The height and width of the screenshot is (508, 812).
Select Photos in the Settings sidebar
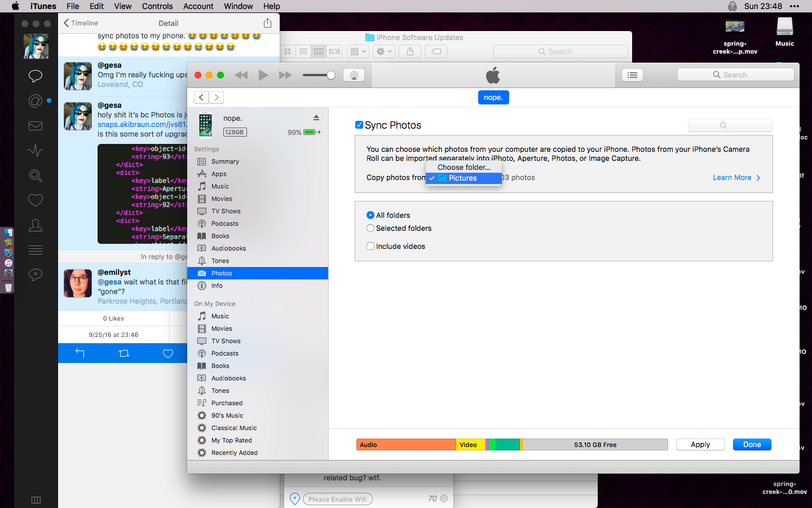pyautogui.click(x=258, y=273)
